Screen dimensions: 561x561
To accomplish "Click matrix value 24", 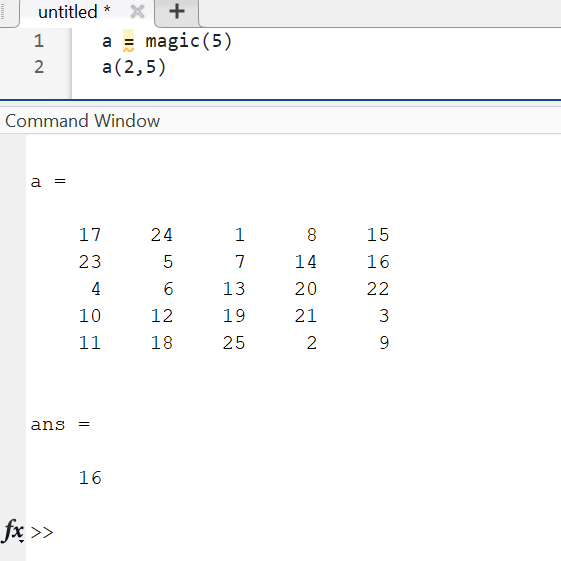I will point(162,235).
